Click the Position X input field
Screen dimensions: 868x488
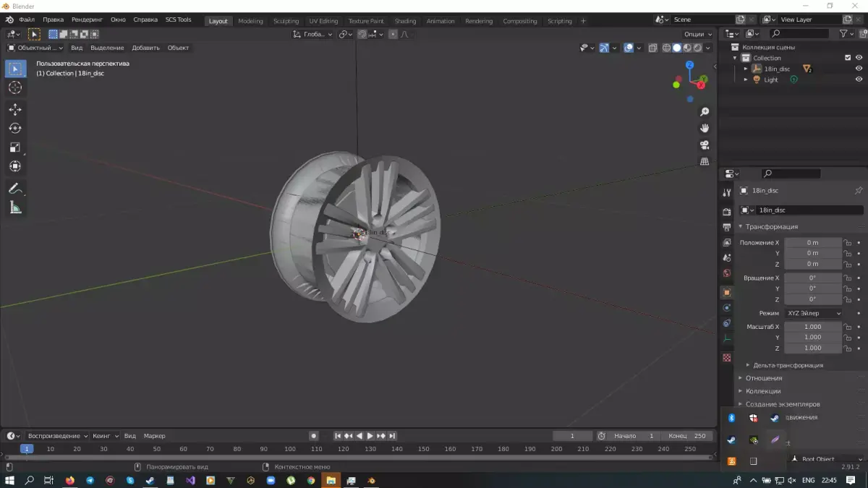pos(813,243)
